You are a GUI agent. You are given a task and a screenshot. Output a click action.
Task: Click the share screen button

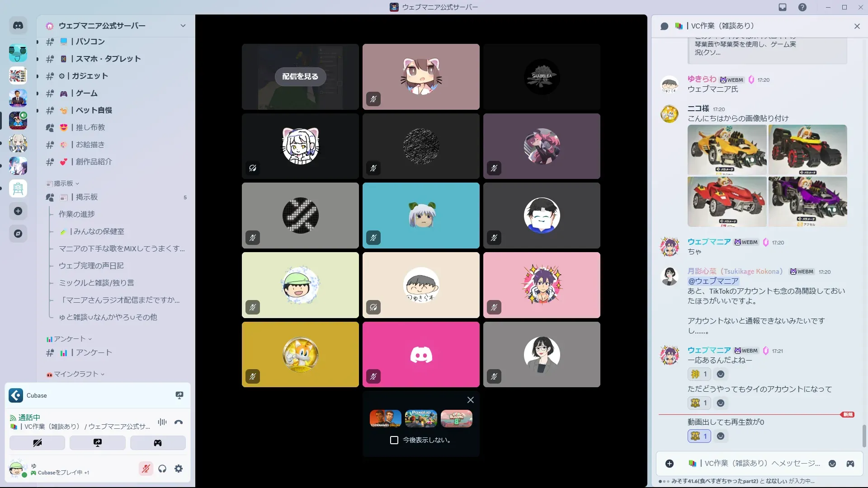[x=98, y=443]
